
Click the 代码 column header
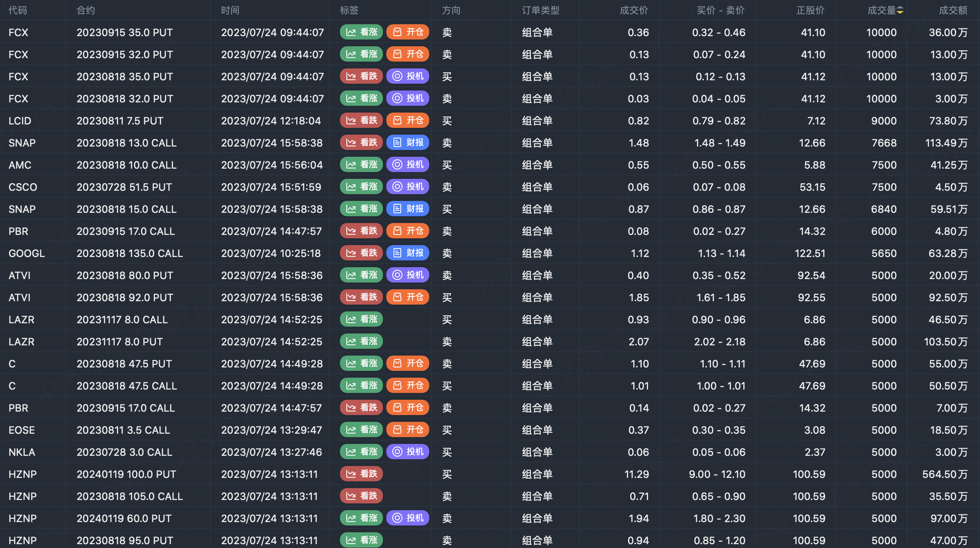18,11
